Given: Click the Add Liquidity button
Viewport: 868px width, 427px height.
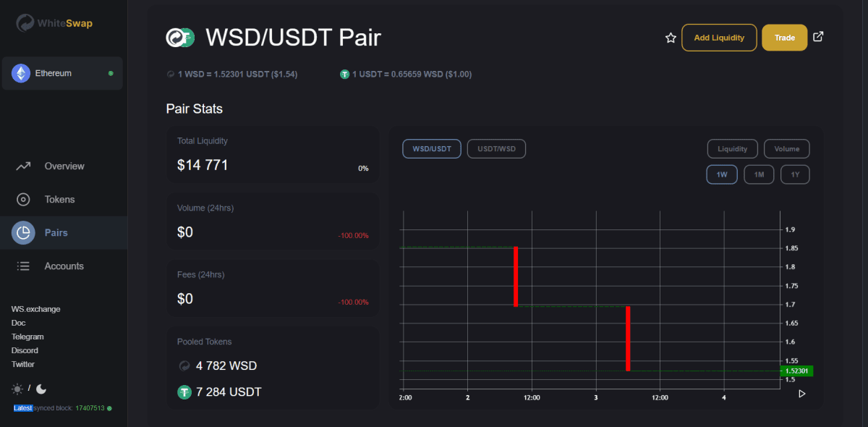Looking at the screenshot, I should click(x=719, y=37).
